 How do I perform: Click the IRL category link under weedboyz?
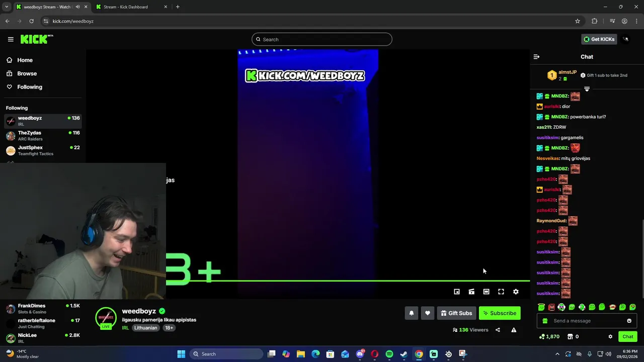point(125,328)
